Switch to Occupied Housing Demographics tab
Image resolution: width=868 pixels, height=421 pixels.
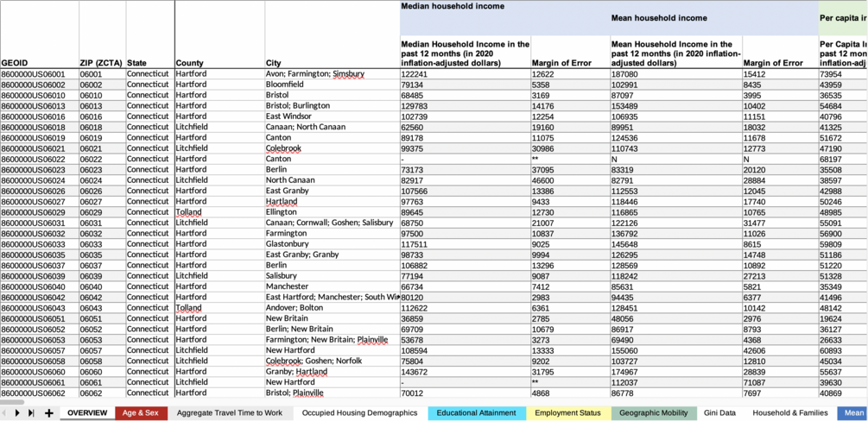click(x=360, y=412)
